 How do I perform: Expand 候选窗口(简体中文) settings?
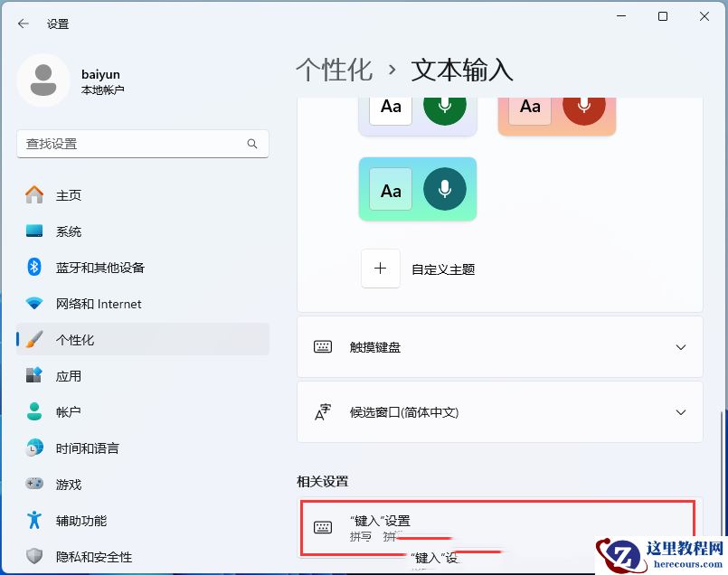pyautogui.click(x=500, y=412)
